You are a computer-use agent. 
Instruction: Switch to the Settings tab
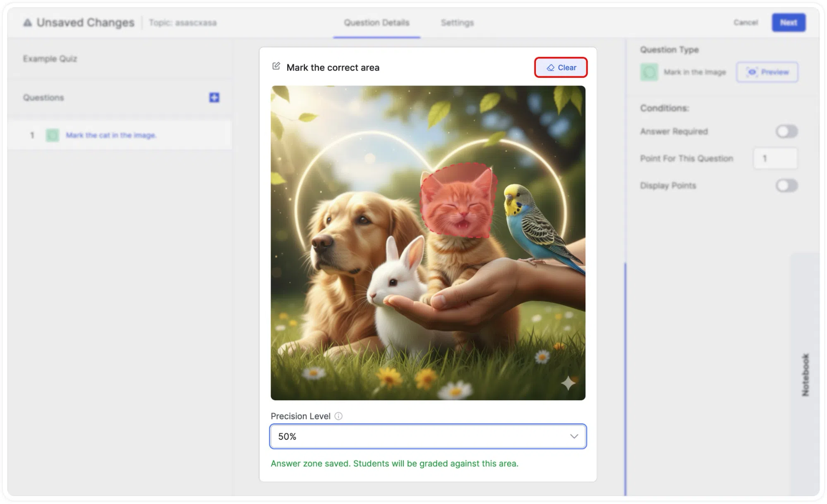457,23
